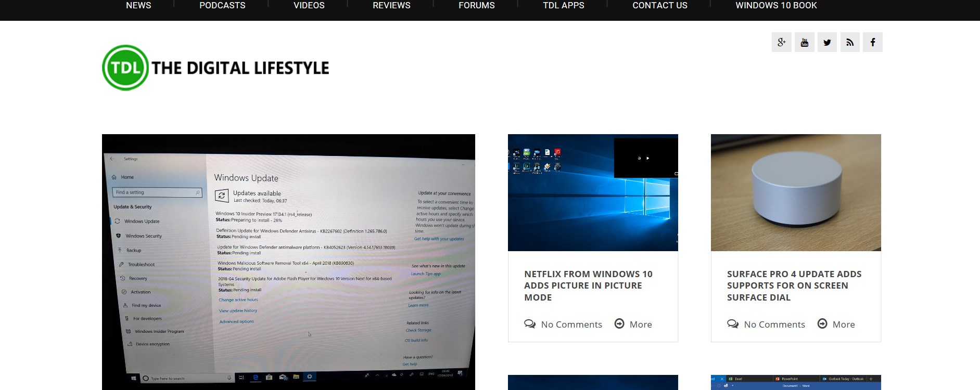Visit the Twitter profile icon
The width and height of the screenshot is (980, 390).
click(x=827, y=42)
